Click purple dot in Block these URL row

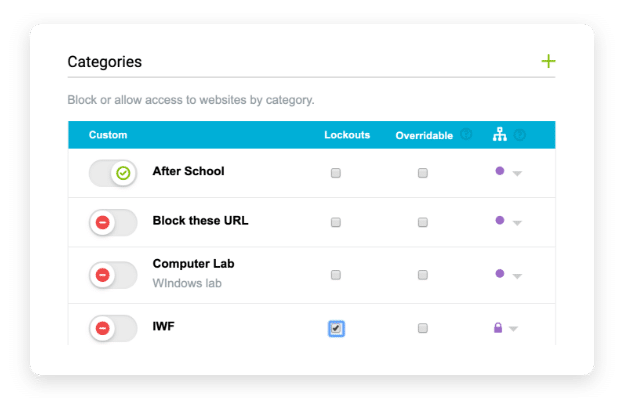coord(499,220)
